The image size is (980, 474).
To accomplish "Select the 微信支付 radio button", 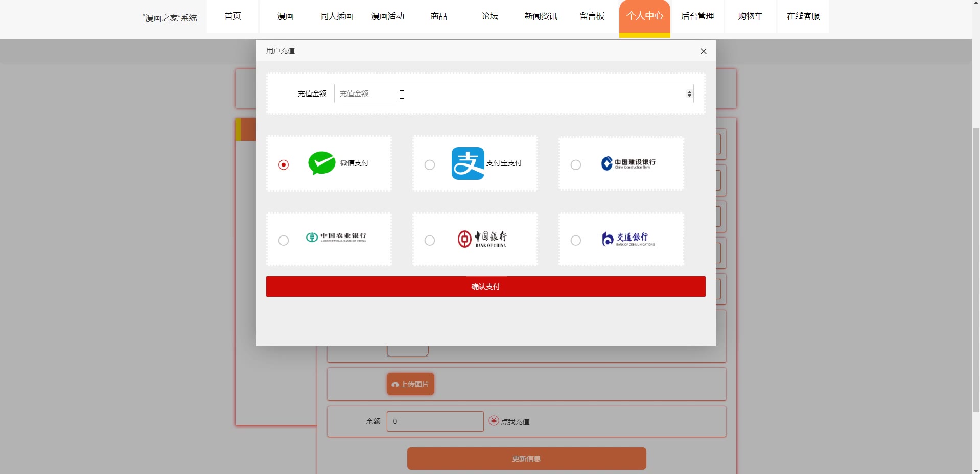I will pyautogui.click(x=284, y=164).
